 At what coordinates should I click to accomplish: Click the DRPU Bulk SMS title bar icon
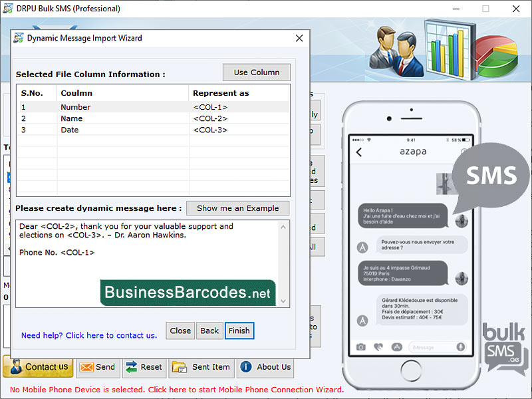click(8, 9)
